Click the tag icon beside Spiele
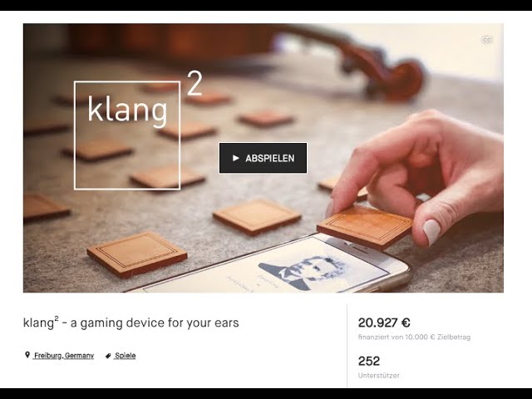 click(108, 356)
